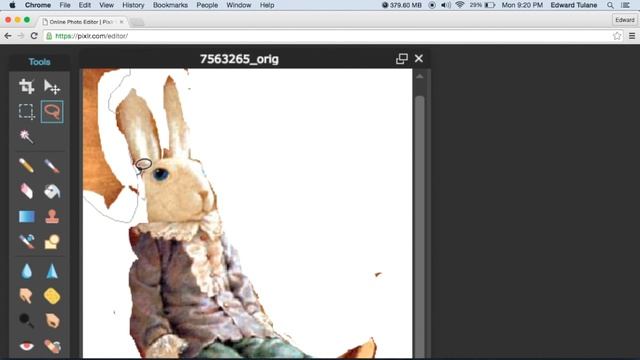Select the Paint Bucket tool
640x360 pixels.
coord(52,191)
